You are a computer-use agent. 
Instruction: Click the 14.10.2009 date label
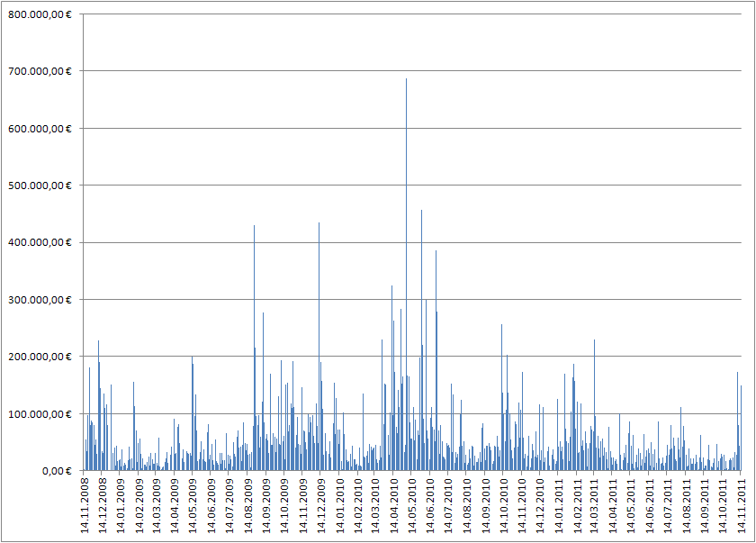pos(284,505)
